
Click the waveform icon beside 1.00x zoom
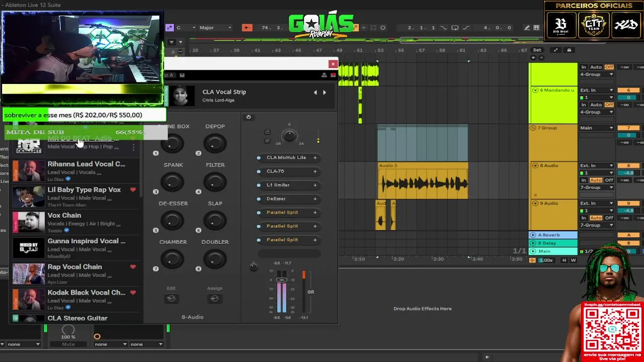(x=532, y=260)
